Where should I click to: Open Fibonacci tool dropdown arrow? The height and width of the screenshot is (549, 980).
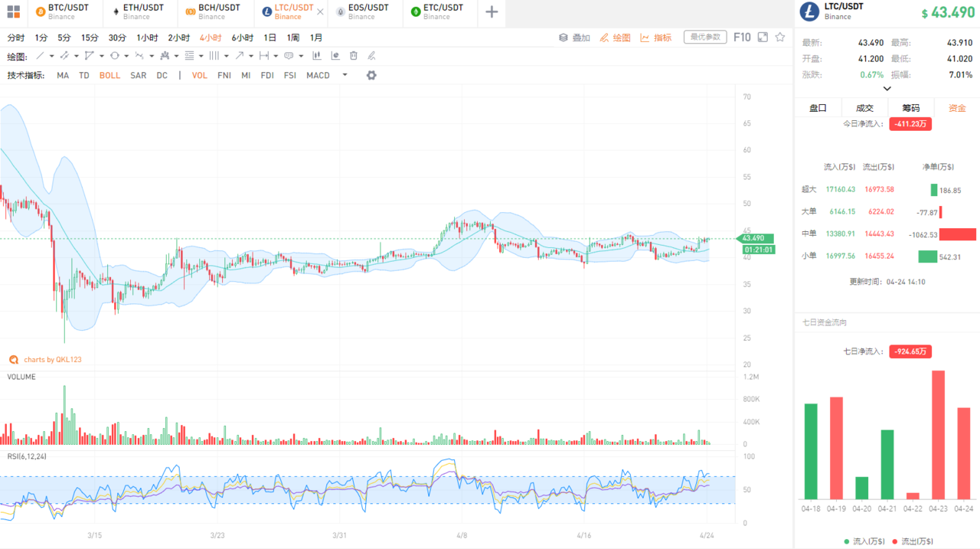[x=201, y=56]
